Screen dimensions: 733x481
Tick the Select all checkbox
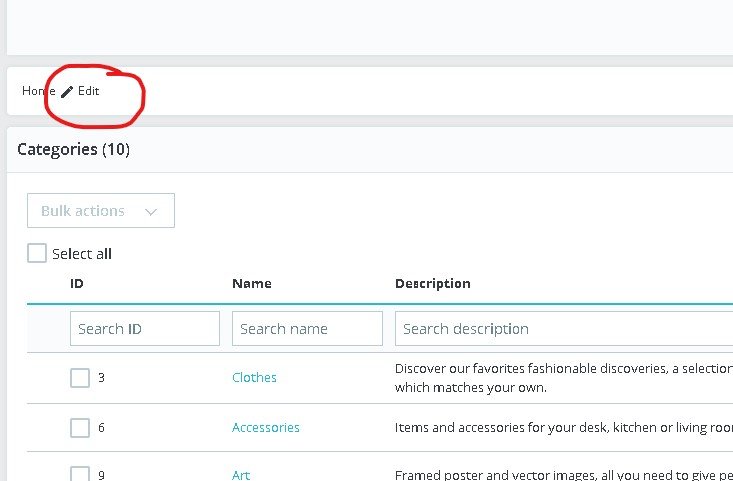37,254
